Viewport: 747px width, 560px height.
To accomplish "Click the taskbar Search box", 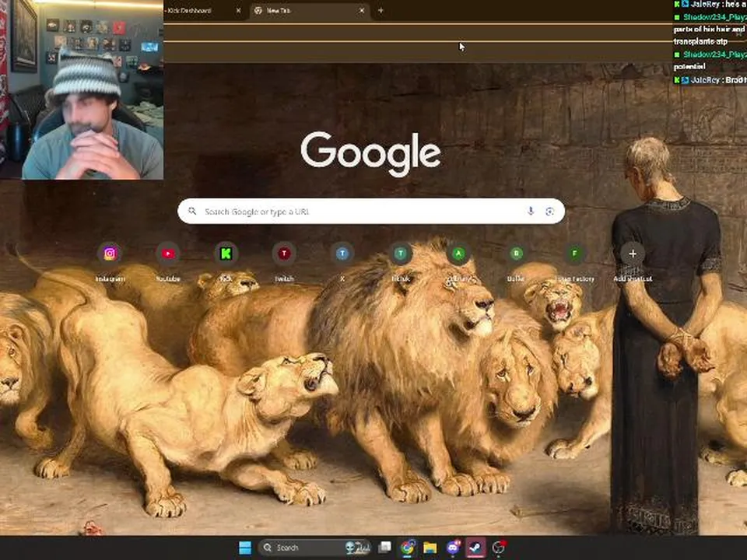I will point(315,548).
